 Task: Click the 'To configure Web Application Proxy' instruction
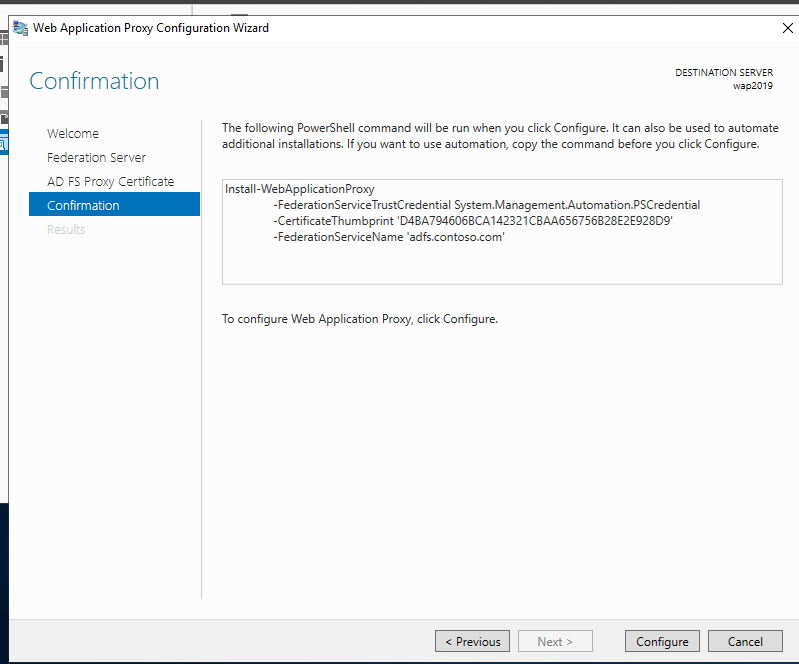pyautogui.click(x=359, y=319)
